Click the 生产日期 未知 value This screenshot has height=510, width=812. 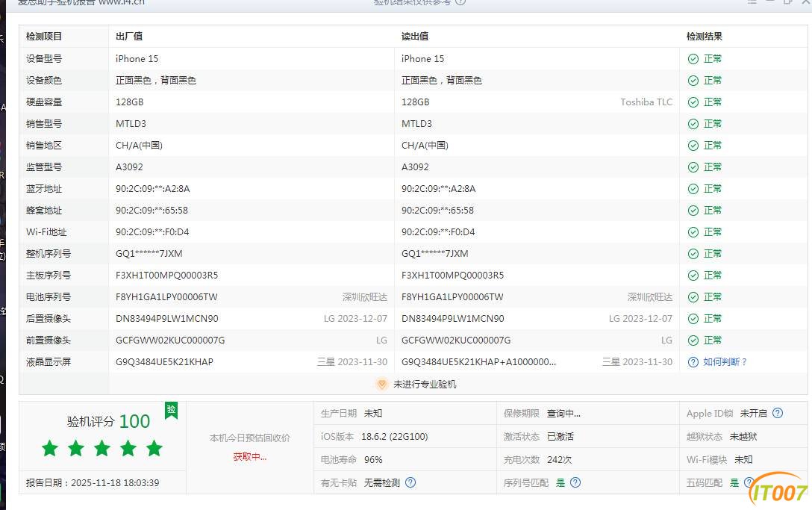tap(373, 414)
